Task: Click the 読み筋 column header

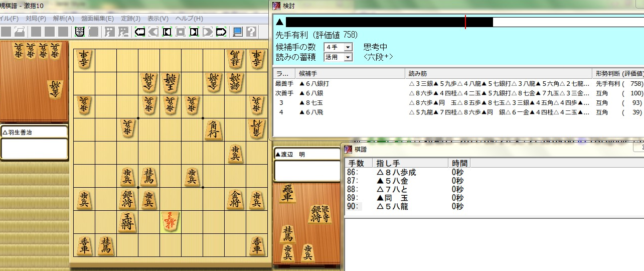Action: click(498, 74)
